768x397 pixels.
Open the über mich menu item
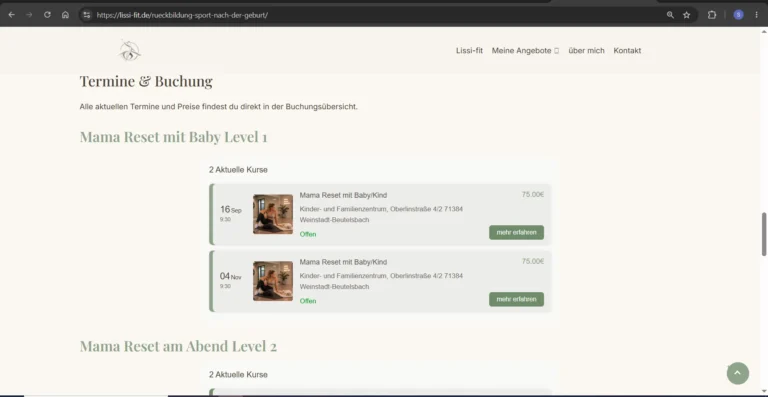[586, 50]
